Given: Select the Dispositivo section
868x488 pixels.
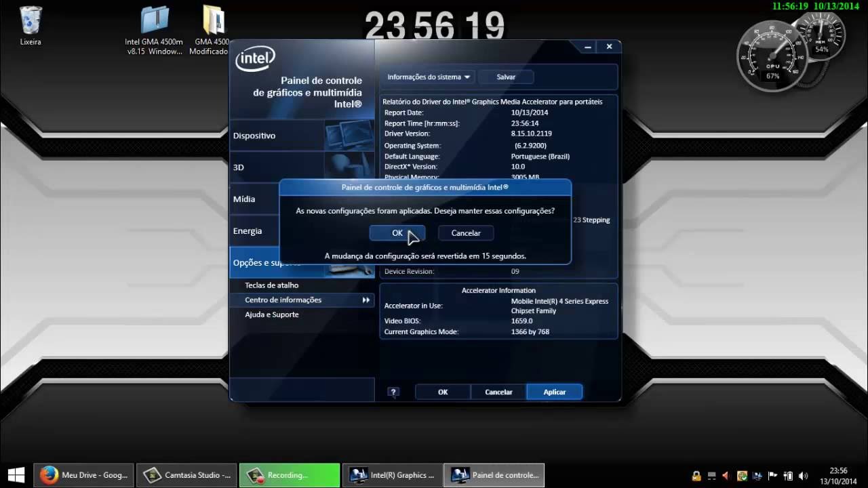Looking at the screenshot, I should (x=302, y=136).
